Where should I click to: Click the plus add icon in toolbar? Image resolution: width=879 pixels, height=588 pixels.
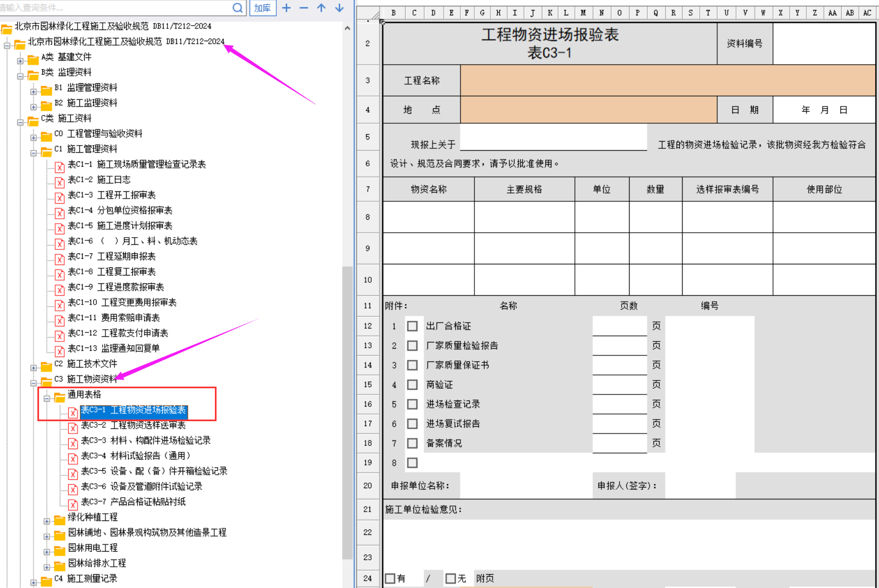click(286, 8)
